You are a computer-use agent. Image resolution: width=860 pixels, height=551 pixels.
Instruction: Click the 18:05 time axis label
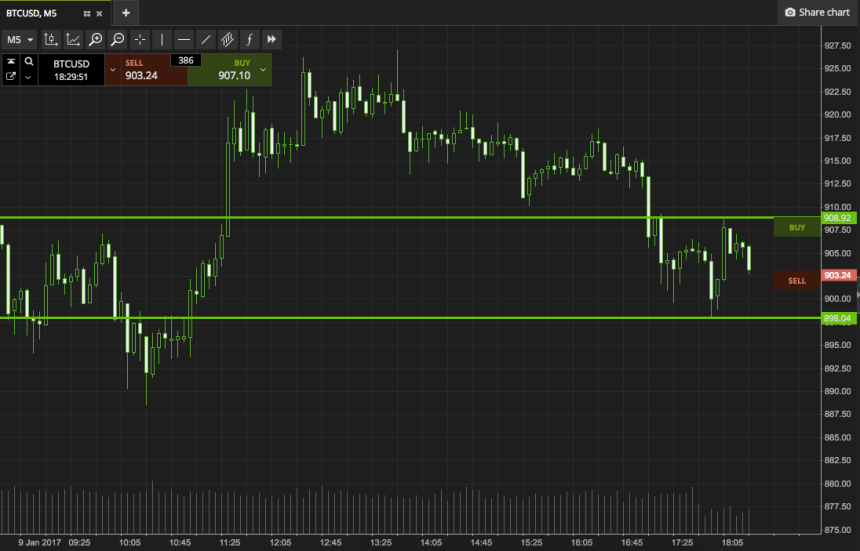tap(732, 543)
